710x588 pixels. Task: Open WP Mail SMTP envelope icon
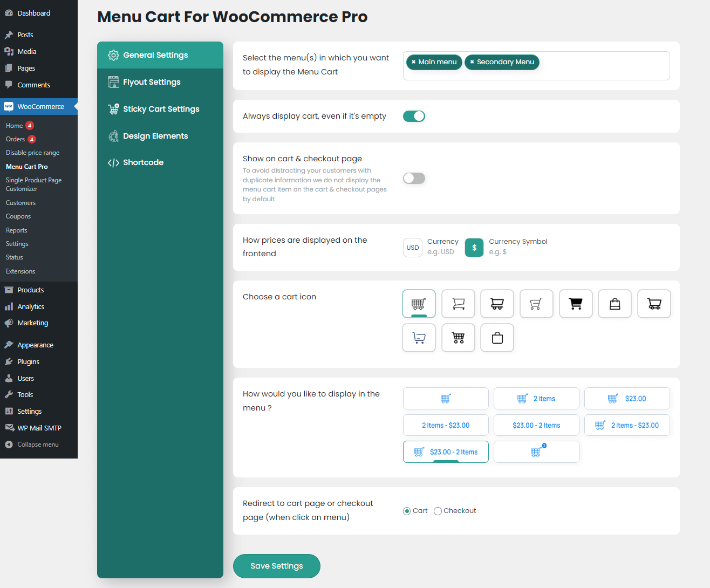tap(9, 428)
